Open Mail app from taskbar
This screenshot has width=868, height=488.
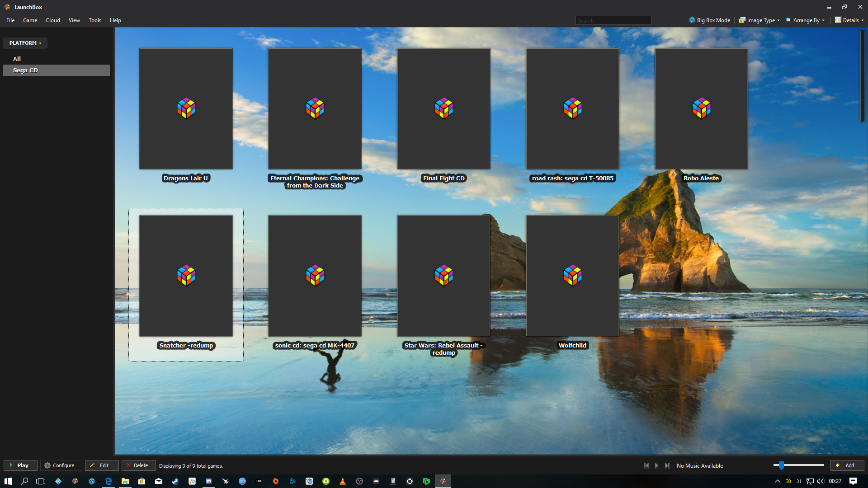(159, 481)
